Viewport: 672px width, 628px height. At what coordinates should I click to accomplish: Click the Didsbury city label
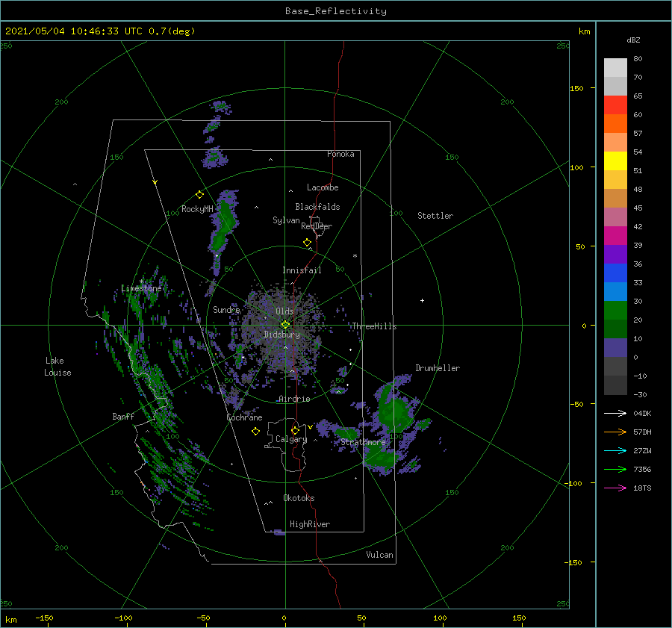[282, 335]
